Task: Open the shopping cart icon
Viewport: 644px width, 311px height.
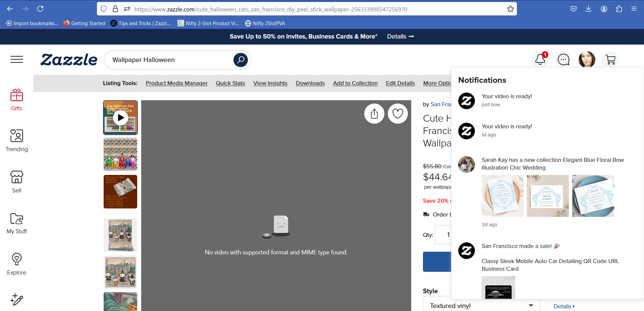Action: (x=610, y=60)
